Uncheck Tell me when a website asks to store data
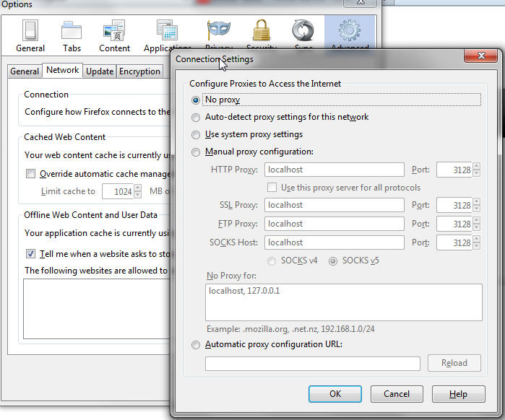 coord(30,254)
